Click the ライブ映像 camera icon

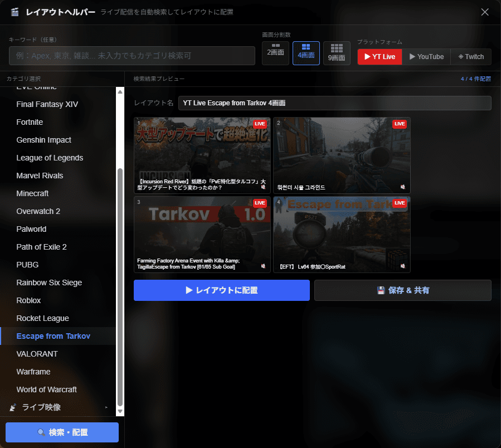(13, 407)
